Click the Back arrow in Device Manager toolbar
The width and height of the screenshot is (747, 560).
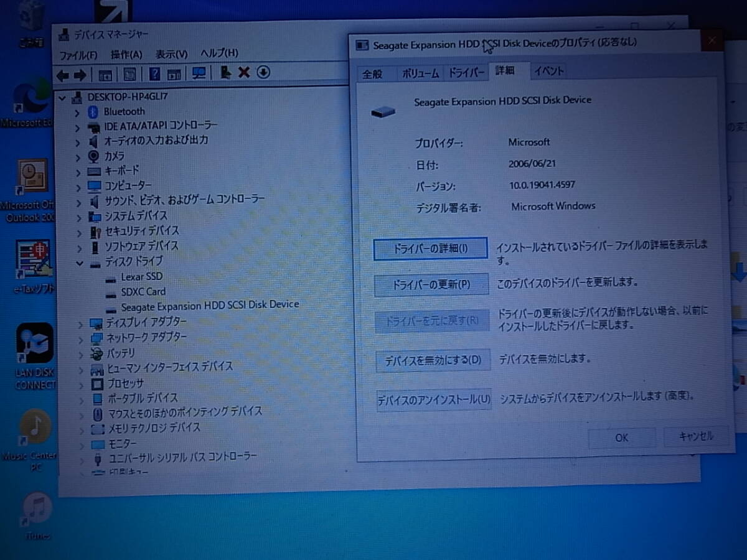tap(63, 75)
